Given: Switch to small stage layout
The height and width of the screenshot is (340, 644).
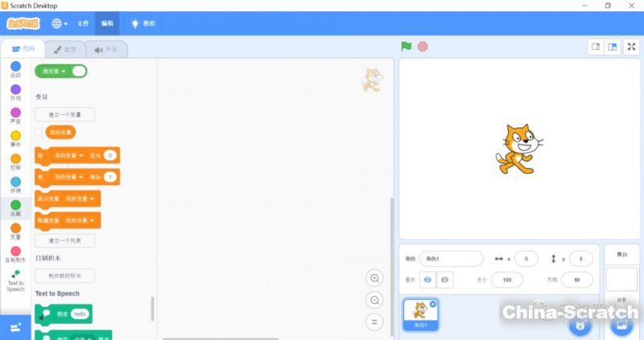Looking at the screenshot, I should 597,47.
